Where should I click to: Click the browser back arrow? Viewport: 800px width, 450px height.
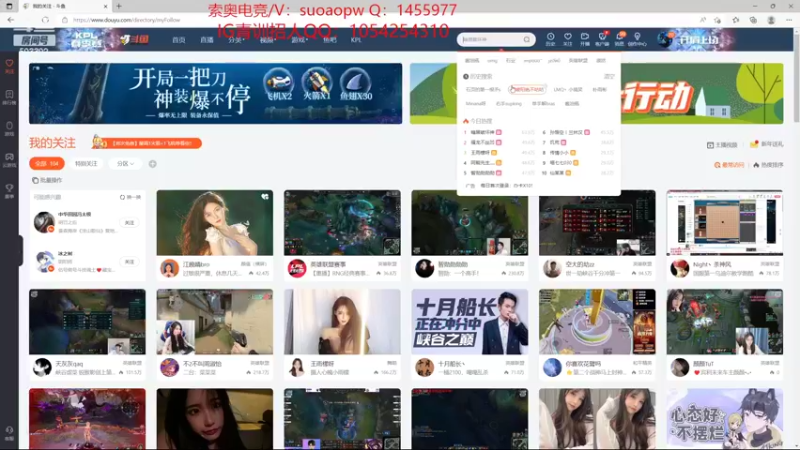[11, 20]
